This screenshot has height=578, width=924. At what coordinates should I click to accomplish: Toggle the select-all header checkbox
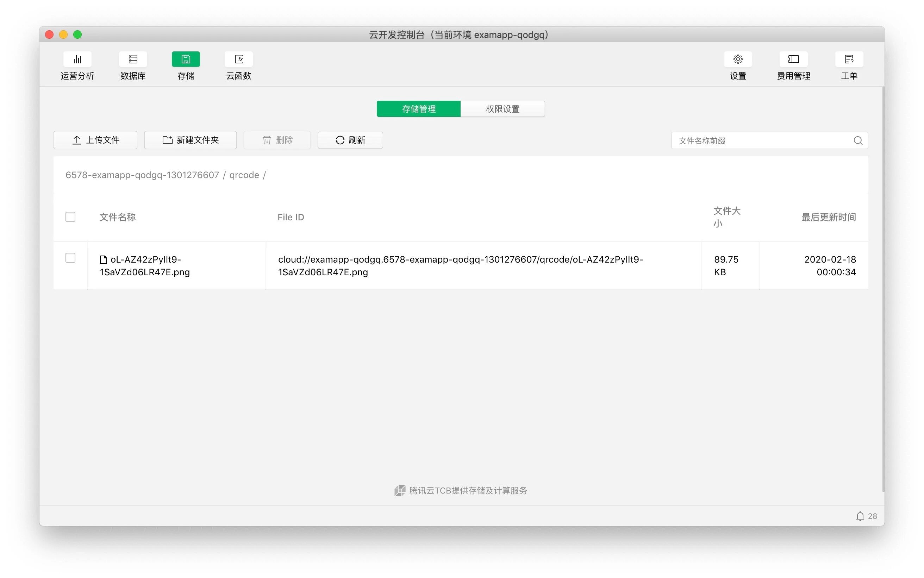click(70, 217)
